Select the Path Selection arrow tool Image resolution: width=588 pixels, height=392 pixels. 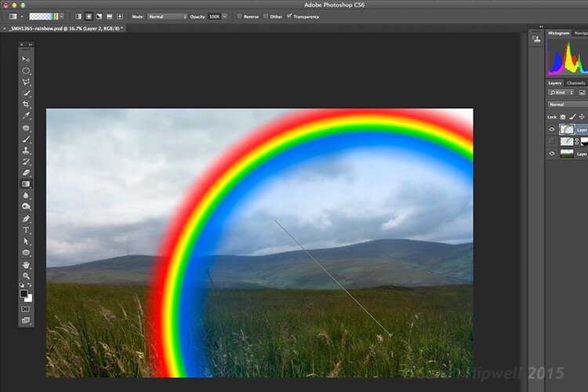[26, 241]
